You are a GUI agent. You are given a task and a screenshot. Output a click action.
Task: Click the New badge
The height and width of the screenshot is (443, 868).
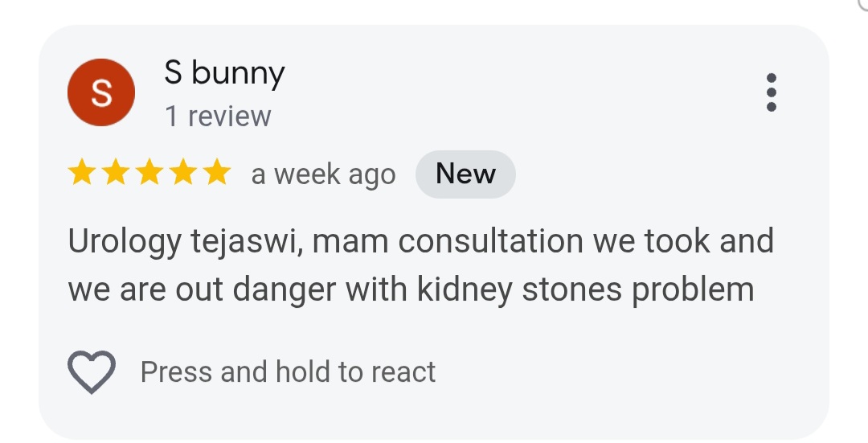pos(465,174)
